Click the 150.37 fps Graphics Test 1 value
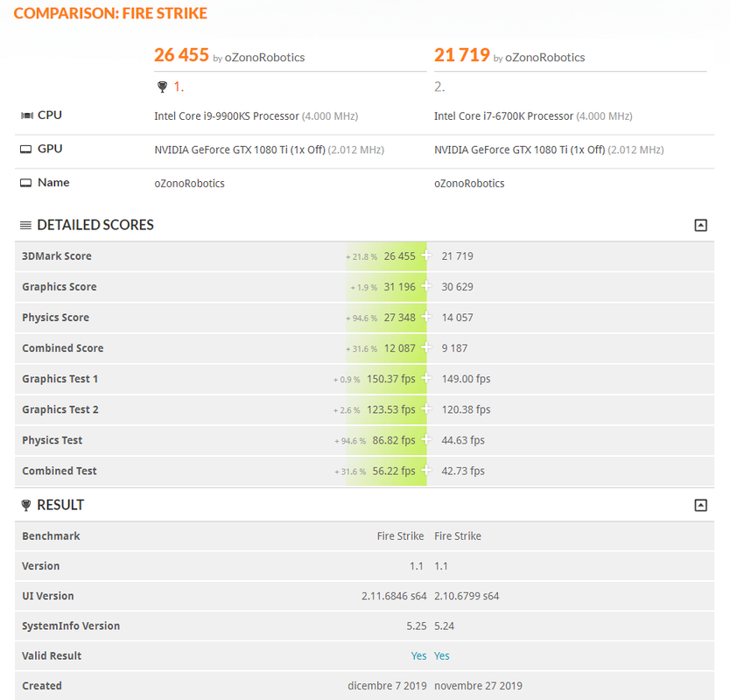Image resolution: width=730 pixels, height=700 pixels. pos(391,379)
